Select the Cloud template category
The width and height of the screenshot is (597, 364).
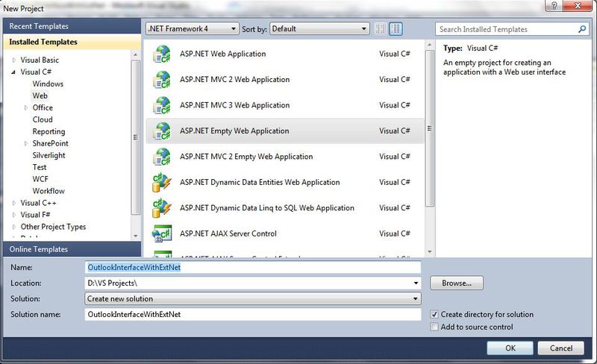43,119
